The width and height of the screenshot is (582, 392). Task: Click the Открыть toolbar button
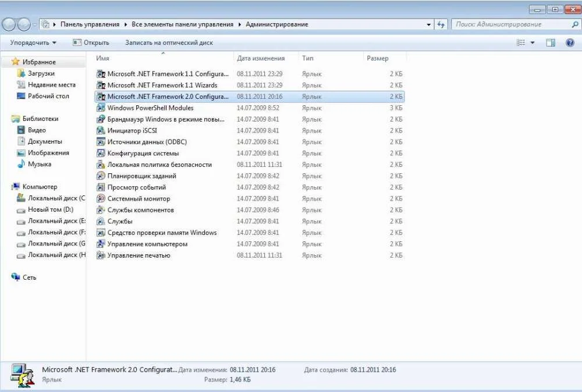click(91, 42)
